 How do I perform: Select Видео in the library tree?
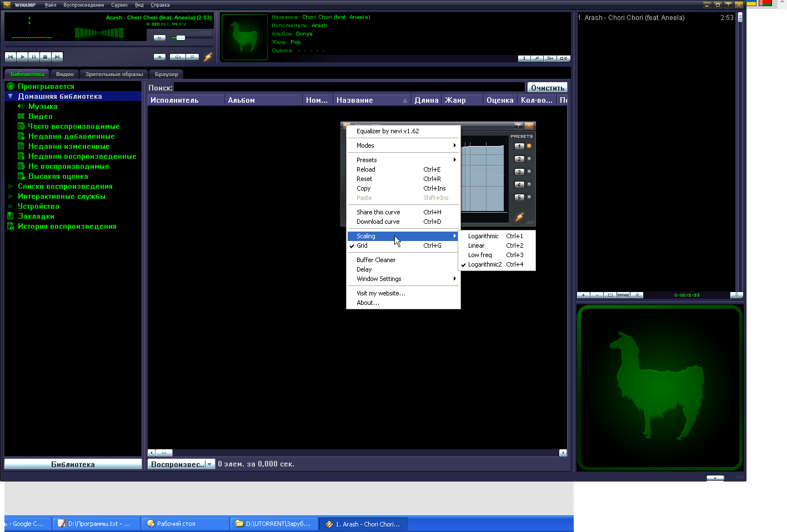click(x=40, y=116)
